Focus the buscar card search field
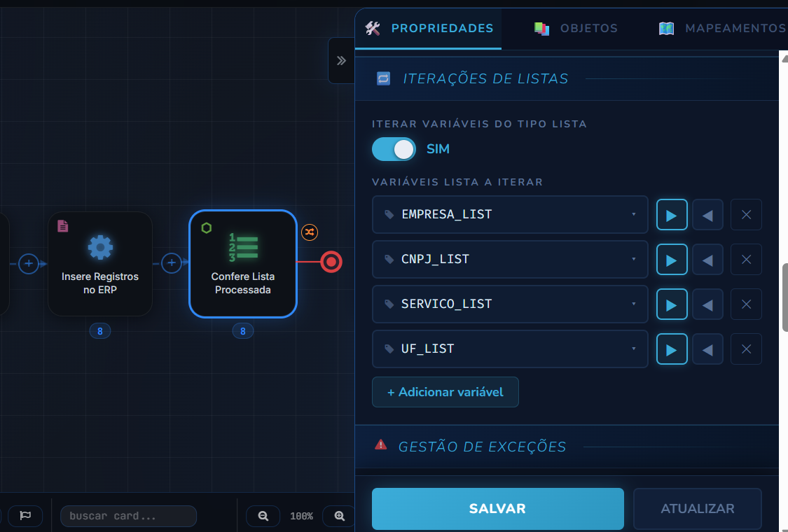This screenshot has height=532, width=788. click(x=128, y=516)
